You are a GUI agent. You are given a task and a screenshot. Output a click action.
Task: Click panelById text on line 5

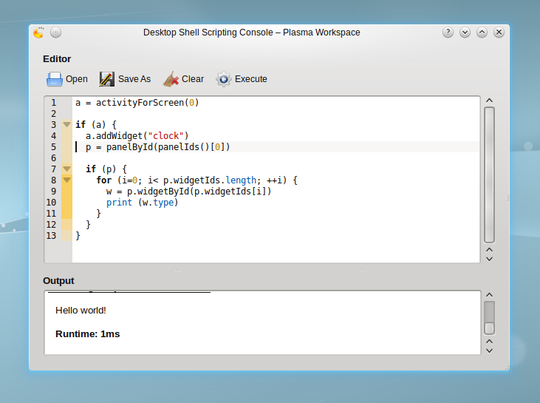tap(129, 147)
